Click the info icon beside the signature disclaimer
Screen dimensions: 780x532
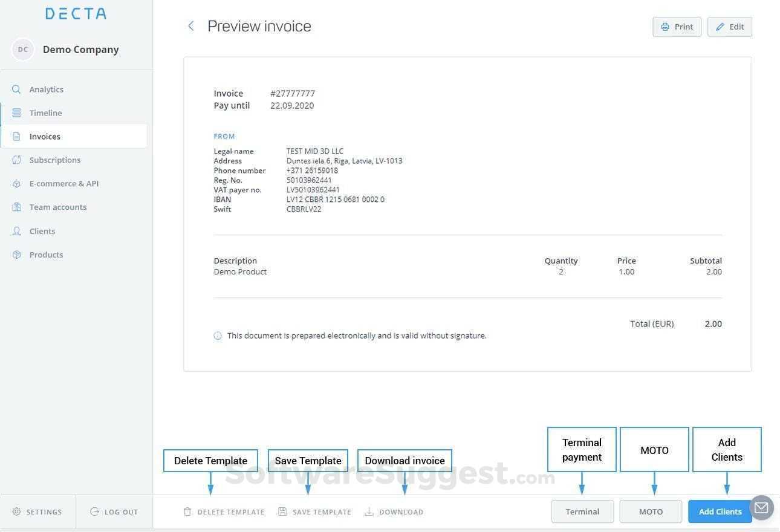point(218,335)
